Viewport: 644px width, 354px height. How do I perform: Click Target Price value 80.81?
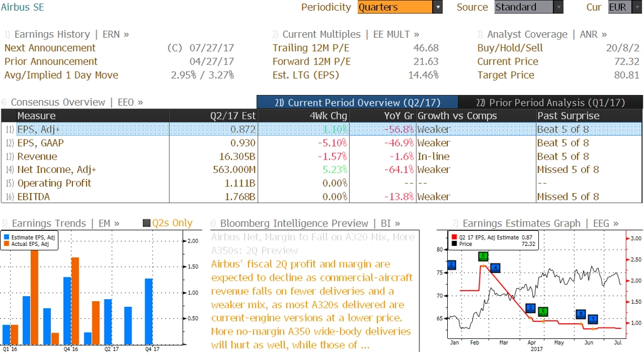coord(627,75)
